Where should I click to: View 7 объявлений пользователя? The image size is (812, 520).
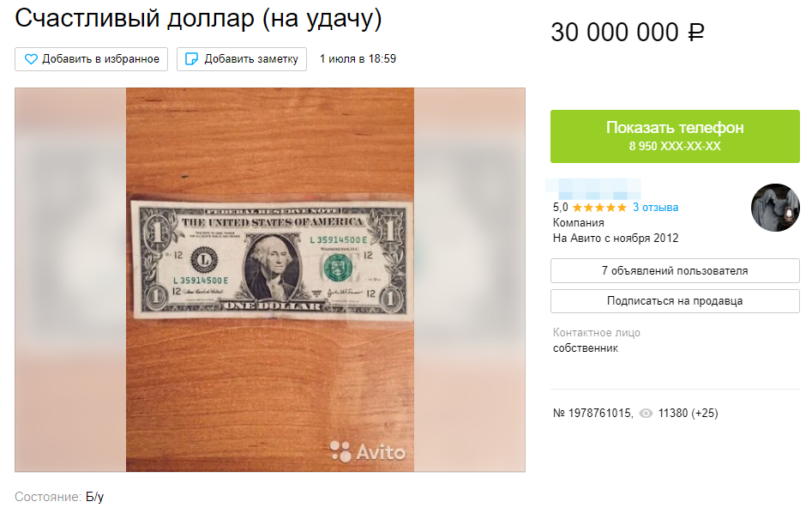pyautogui.click(x=675, y=270)
